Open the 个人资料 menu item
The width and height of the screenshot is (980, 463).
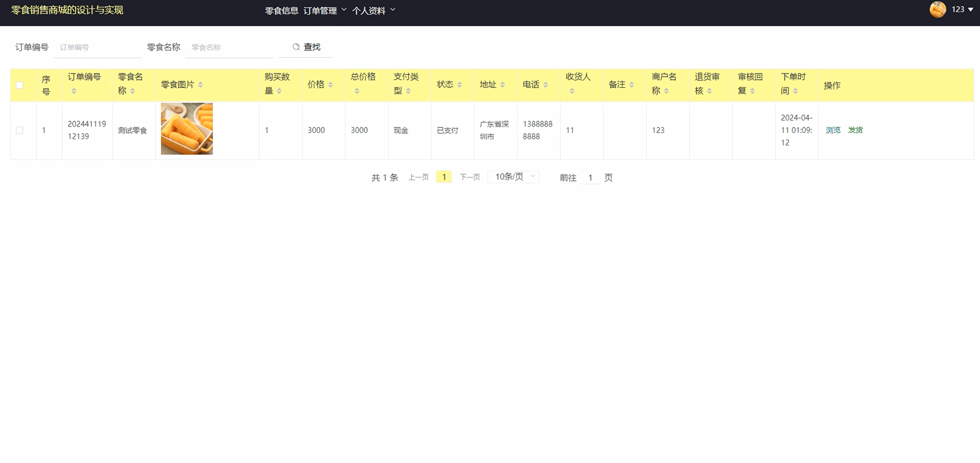(369, 10)
